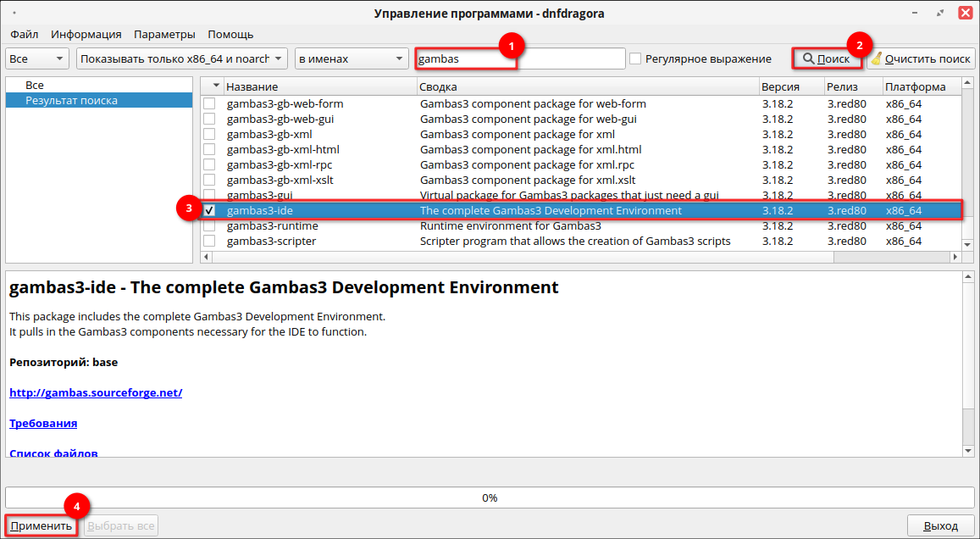Image resolution: width=980 pixels, height=539 pixels.
Task: Select 'Все' in the left group list
Action: tap(35, 86)
